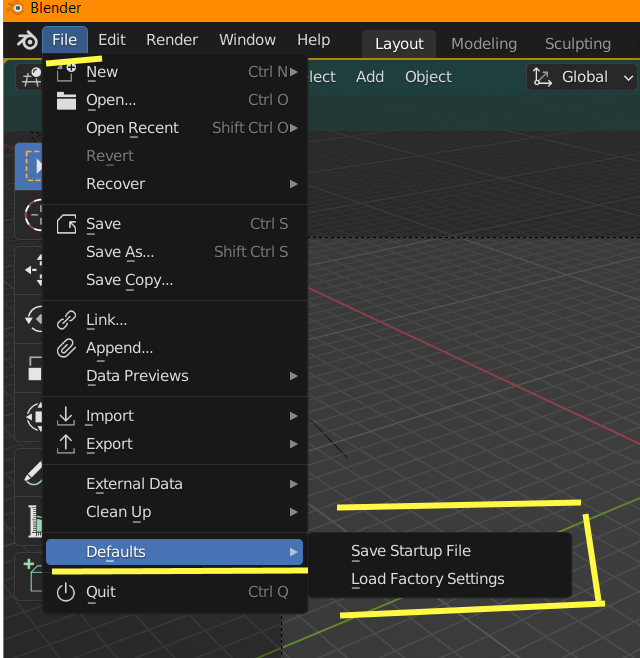Click the folder icon beside Open
This screenshot has width=640, height=658.
coord(66,100)
